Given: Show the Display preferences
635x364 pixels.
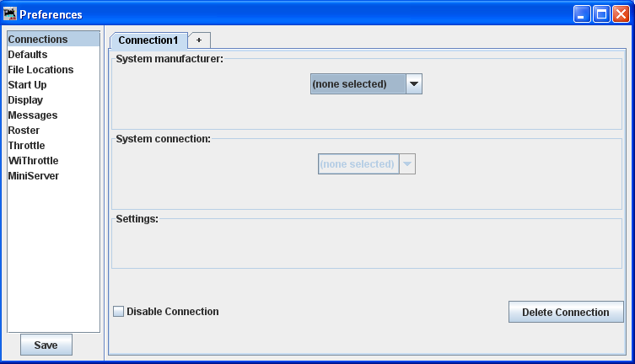Looking at the screenshot, I should tap(25, 100).
